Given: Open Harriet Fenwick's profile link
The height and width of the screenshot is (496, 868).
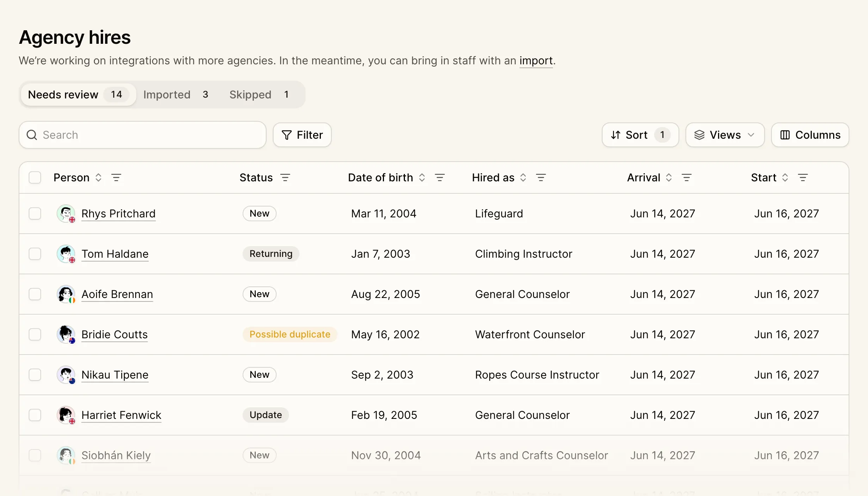Looking at the screenshot, I should pyautogui.click(x=121, y=415).
